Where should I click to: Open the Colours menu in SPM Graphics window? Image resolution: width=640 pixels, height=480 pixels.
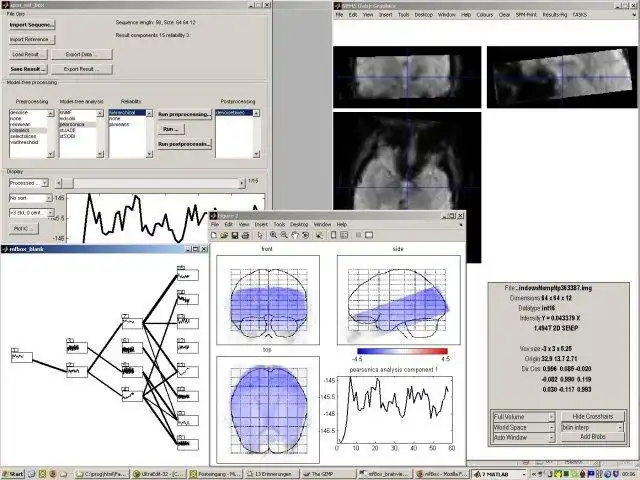tap(484, 15)
